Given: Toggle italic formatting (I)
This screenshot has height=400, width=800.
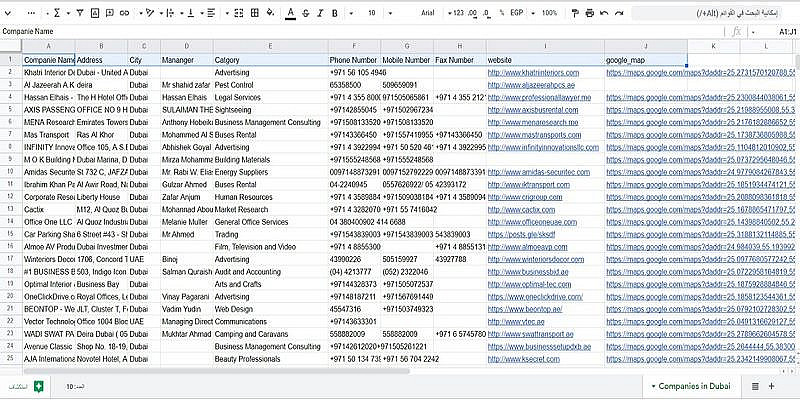Looking at the screenshot, I should [x=320, y=13].
